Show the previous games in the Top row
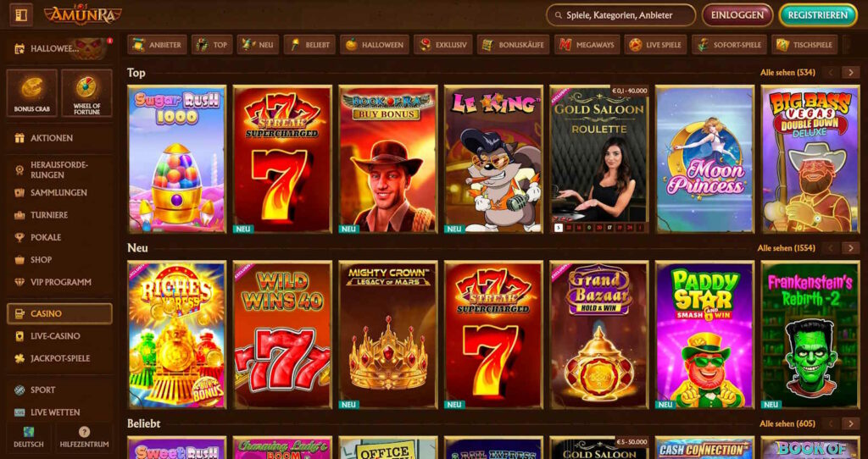This screenshot has width=868, height=459. click(x=831, y=73)
